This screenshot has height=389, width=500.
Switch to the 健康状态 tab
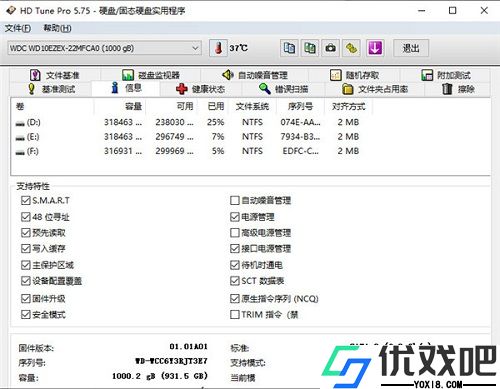tap(200, 89)
